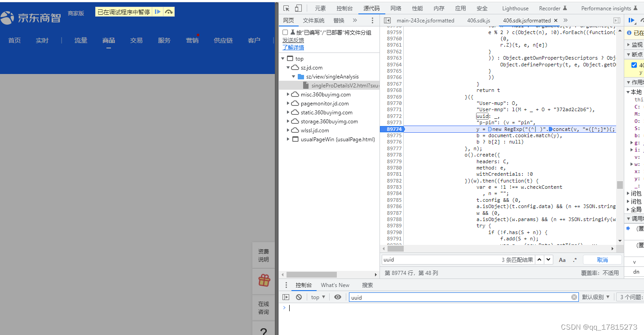
Task: Open the main-243ce.js:formatted file tab
Action: 425,21
